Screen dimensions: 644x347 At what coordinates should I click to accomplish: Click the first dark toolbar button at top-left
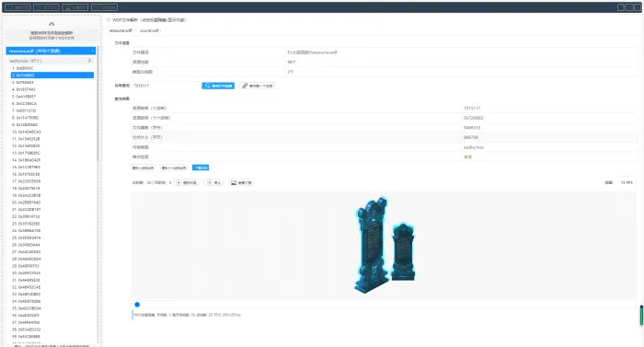17,7
